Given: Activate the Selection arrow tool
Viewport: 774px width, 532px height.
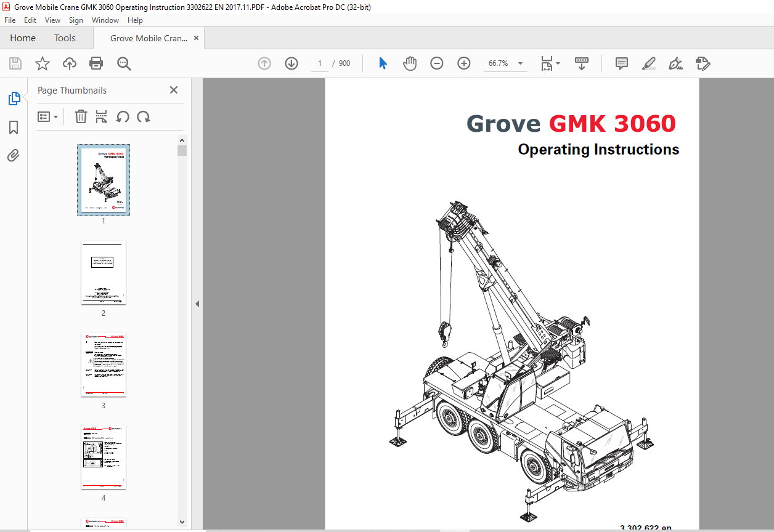Looking at the screenshot, I should [x=383, y=63].
